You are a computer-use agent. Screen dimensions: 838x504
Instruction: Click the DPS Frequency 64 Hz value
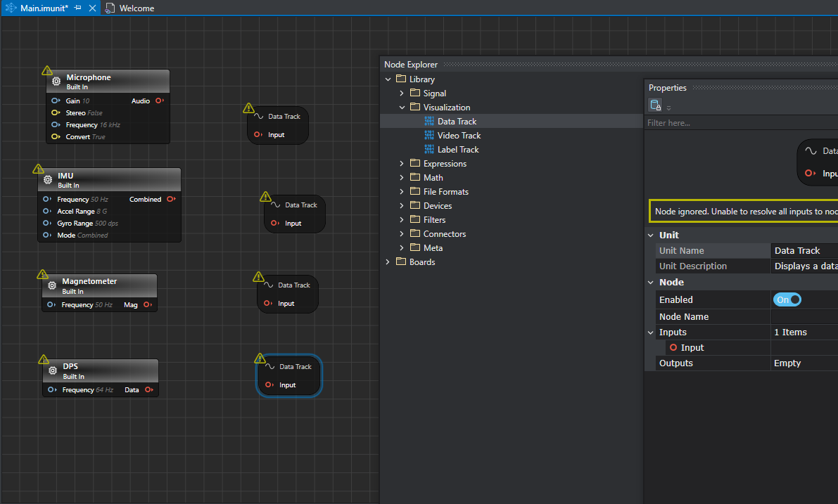click(105, 389)
